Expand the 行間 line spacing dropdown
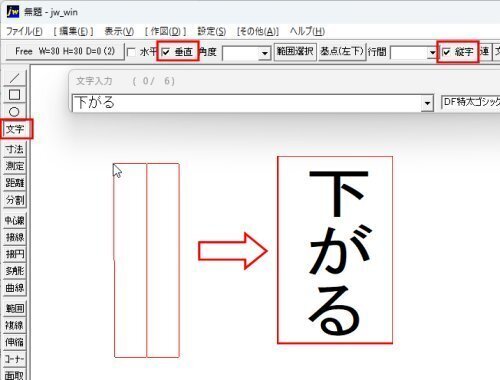 pos(432,53)
